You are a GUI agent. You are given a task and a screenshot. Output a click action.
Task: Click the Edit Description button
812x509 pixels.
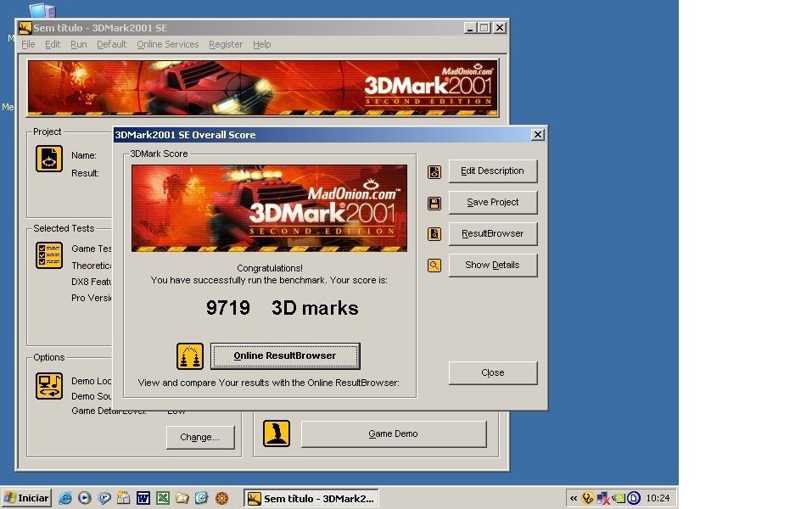492,171
